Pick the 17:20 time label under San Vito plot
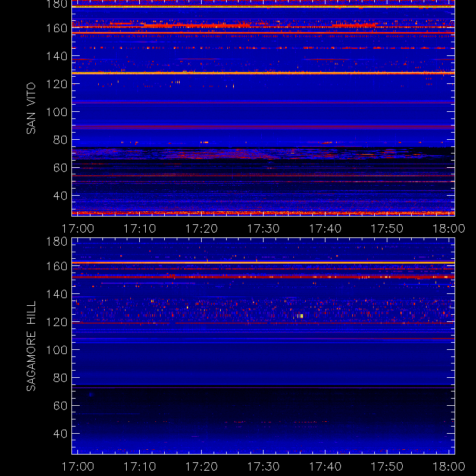 click(x=201, y=228)
